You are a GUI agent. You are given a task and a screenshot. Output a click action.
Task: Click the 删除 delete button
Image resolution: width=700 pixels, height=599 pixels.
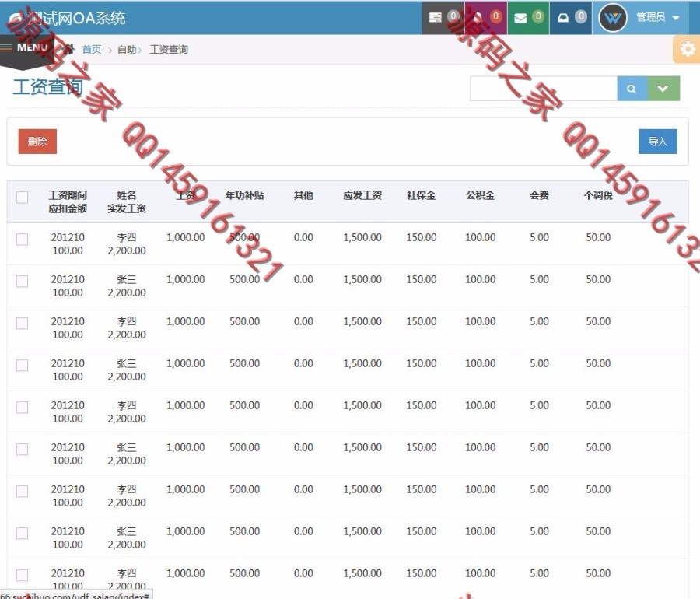[36, 141]
